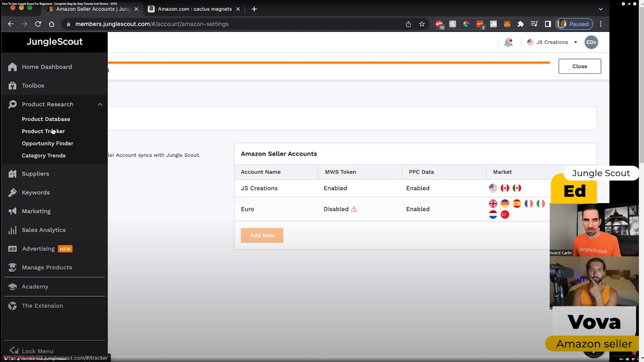Screen dimensions: 644x362
Task: Collapse the Product Research section
Action: pos(100,105)
